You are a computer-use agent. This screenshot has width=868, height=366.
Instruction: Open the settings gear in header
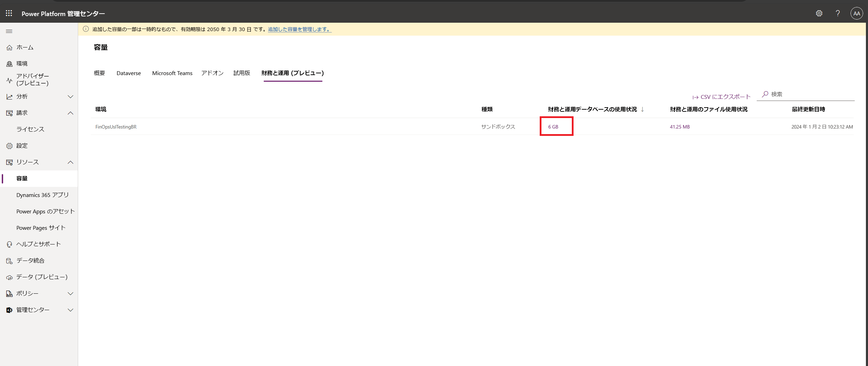point(819,13)
